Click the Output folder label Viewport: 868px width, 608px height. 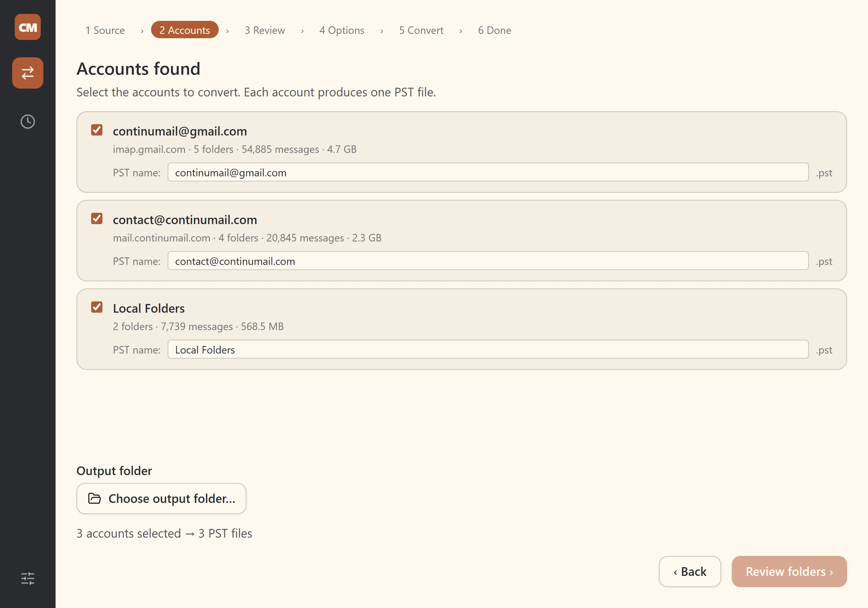coord(114,471)
